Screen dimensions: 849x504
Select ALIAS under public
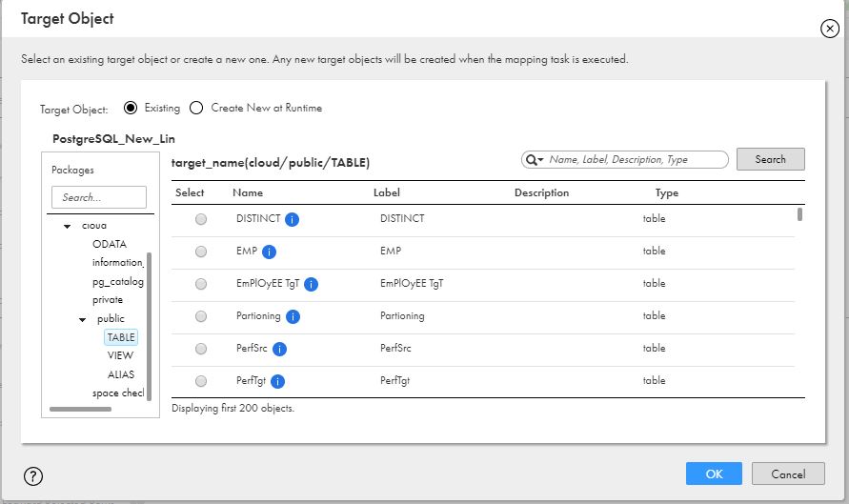[x=121, y=374]
